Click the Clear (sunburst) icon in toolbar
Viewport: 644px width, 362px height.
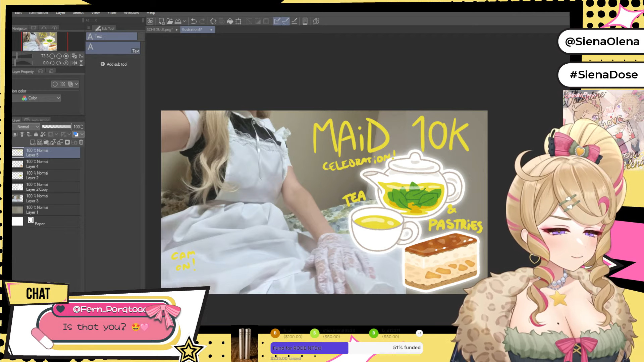[213, 21]
